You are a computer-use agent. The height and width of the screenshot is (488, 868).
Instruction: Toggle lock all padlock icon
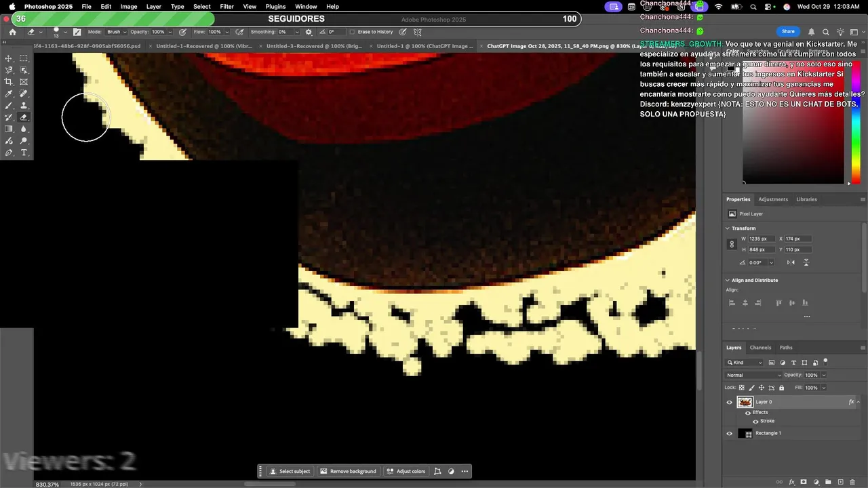pyautogui.click(x=782, y=388)
